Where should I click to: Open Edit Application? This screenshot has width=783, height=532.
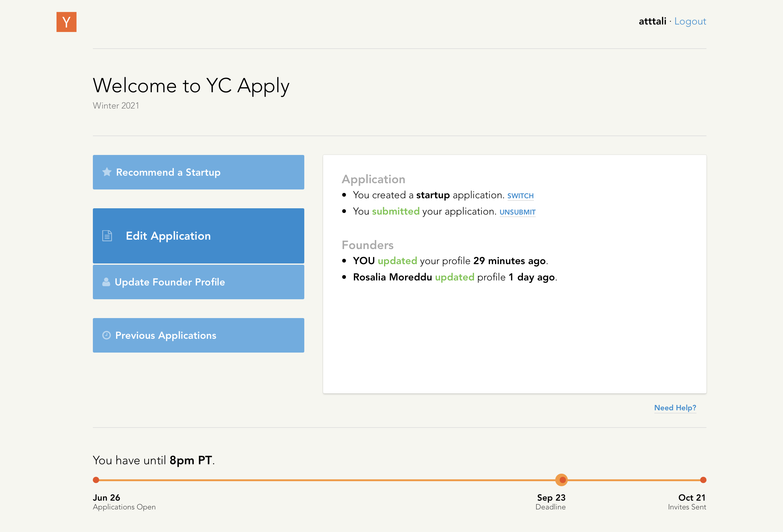click(x=199, y=236)
